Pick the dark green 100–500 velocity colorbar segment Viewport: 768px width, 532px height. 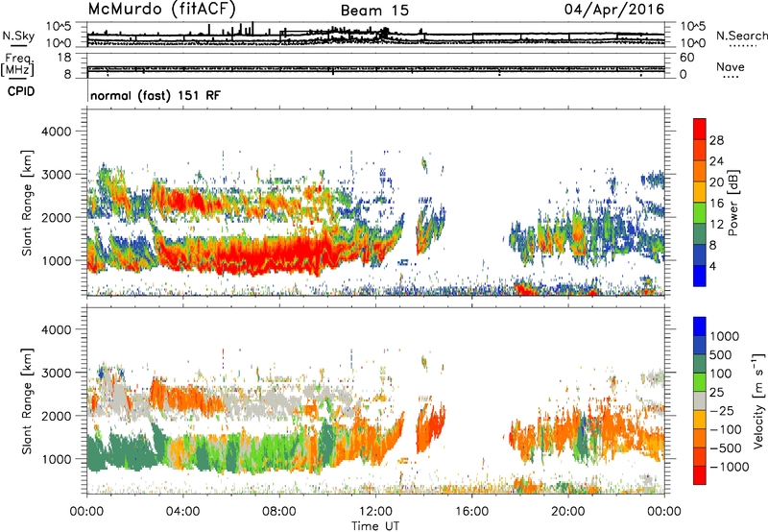pyautogui.click(x=700, y=364)
